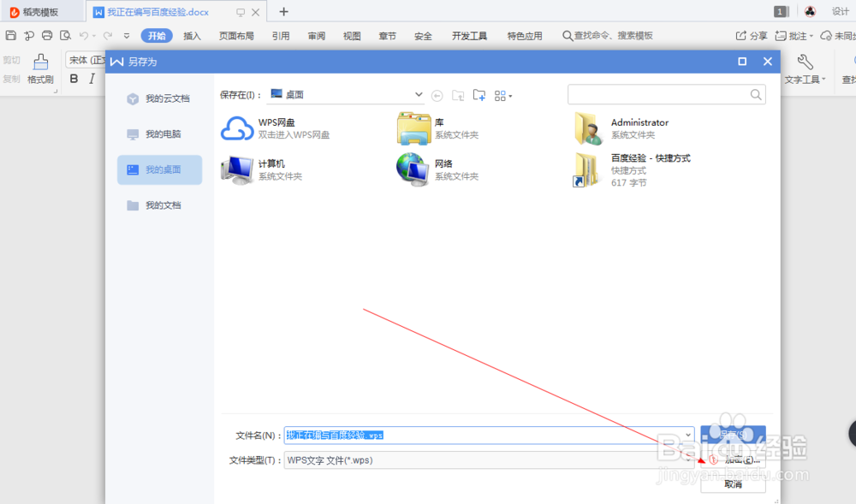Image resolution: width=856 pixels, height=504 pixels.
Task: Click the search magnifier in the dialog search box
Action: (x=756, y=94)
